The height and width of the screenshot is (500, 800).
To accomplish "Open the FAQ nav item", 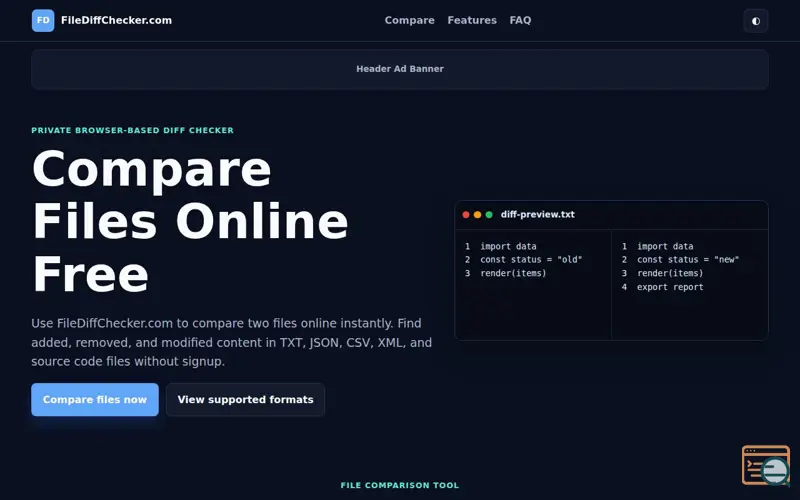I will point(520,20).
